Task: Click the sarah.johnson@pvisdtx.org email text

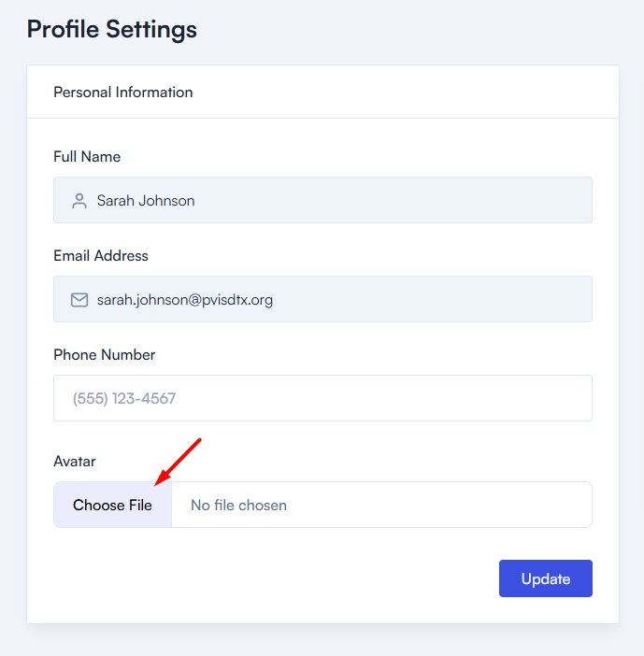Action: pyautogui.click(x=185, y=300)
